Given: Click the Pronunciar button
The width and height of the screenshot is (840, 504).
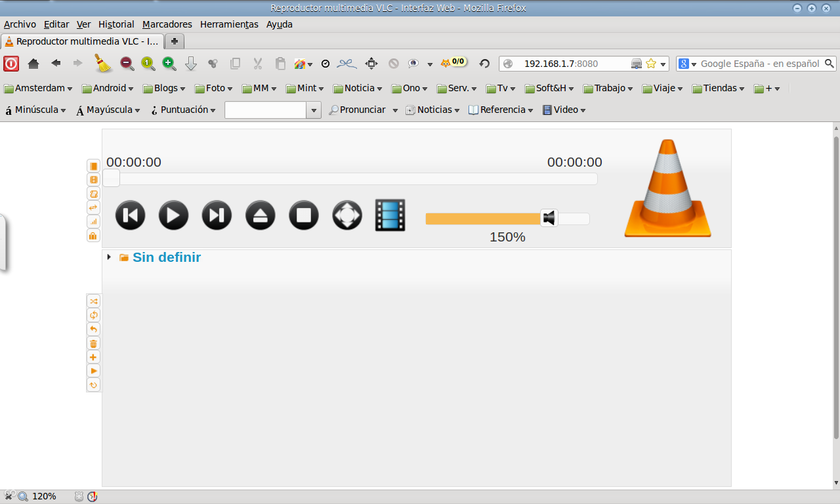Looking at the screenshot, I should click(357, 110).
